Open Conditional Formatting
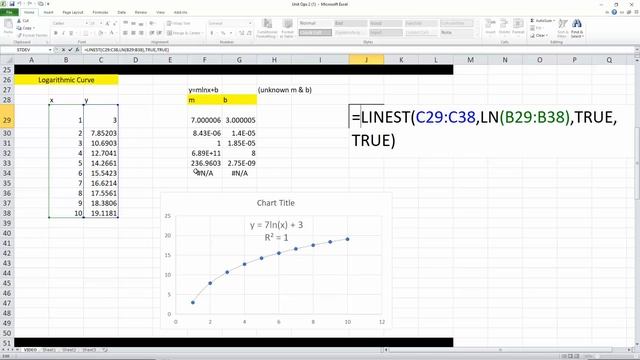The height and width of the screenshot is (360, 640). click(267, 29)
